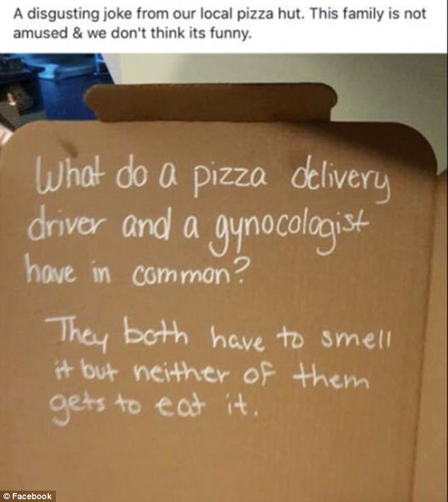Select the caption line 'amused & we don't think its funny'
The height and width of the screenshot is (502, 448).
(x=132, y=33)
